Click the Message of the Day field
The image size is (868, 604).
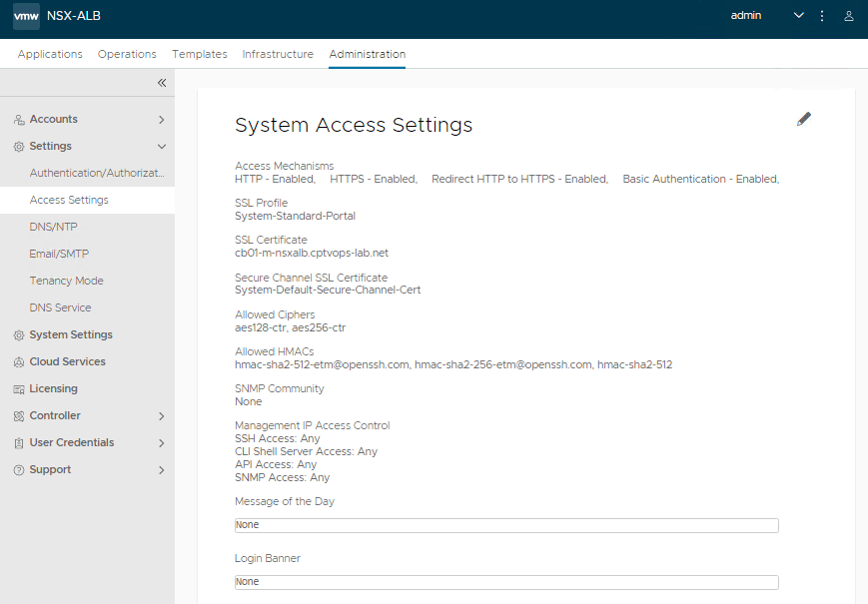[505, 525]
